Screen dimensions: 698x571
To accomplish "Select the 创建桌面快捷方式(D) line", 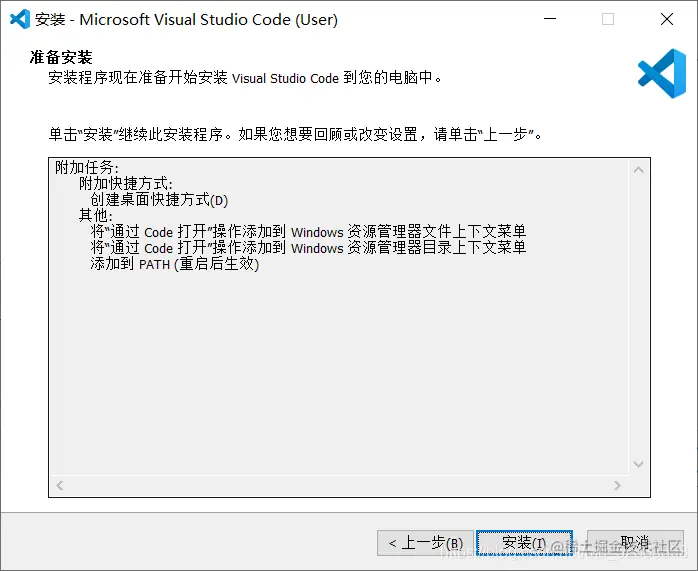I will (x=159, y=200).
